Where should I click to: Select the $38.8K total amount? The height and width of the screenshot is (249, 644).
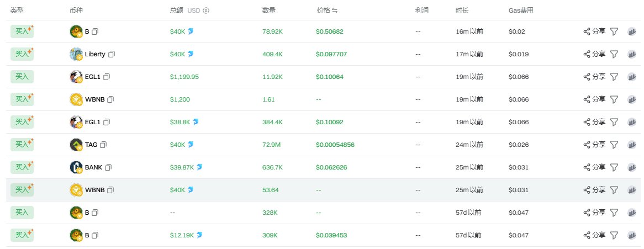point(180,122)
